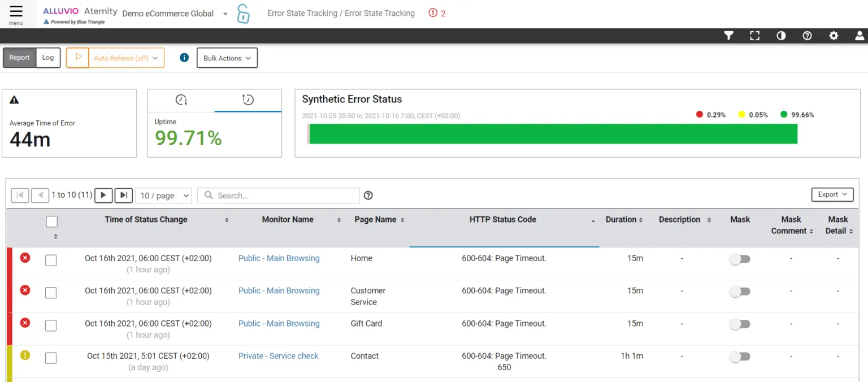Viewport: 868px width, 382px height.
Task: Enter fullscreen mode using expand icon
Action: tap(755, 36)
